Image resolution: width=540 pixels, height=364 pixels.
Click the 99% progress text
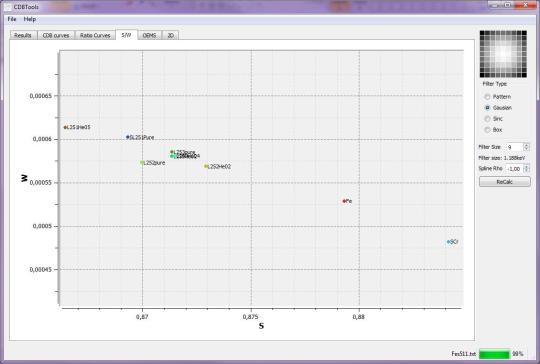coord(518,354)
